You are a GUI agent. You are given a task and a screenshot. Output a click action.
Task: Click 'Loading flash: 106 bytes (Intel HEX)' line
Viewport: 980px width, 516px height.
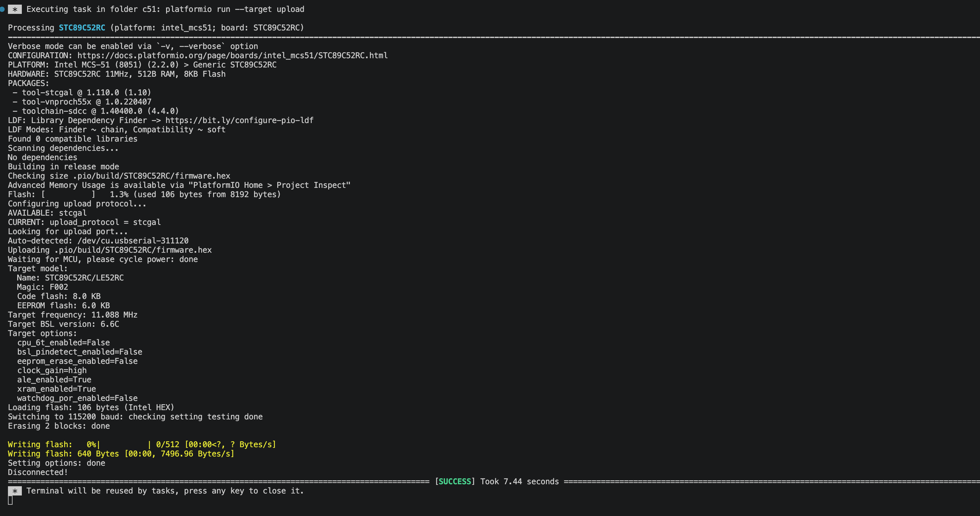(x=91, y=407)
